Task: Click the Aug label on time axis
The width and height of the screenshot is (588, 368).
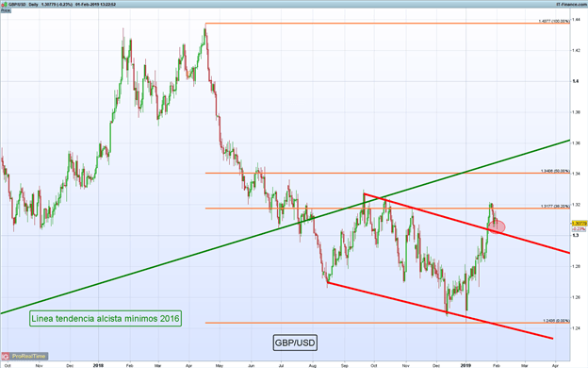Action: click(313, 365)
